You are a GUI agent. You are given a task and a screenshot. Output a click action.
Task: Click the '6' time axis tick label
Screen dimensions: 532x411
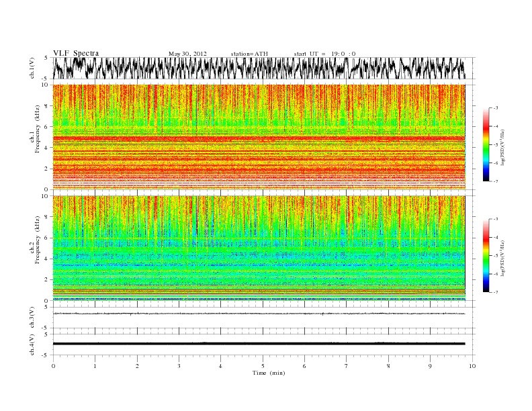[304, 366]
